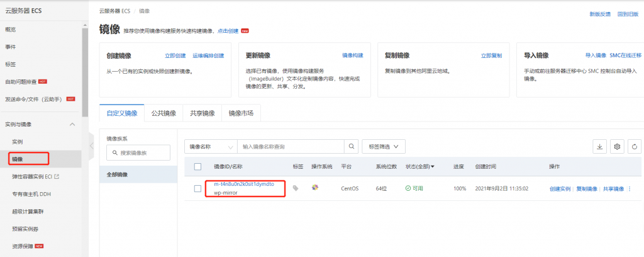Collapse the sidebar using arrow handle
The width and height of the screenshot is (644, 257).
point(92,146)
